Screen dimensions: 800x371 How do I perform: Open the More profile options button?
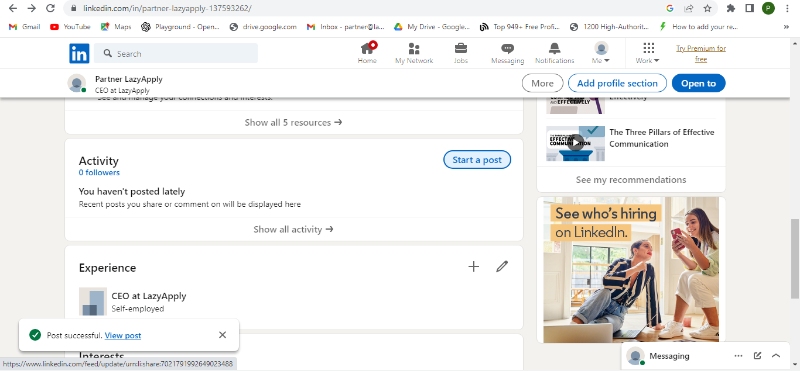(x=542, y=83)
